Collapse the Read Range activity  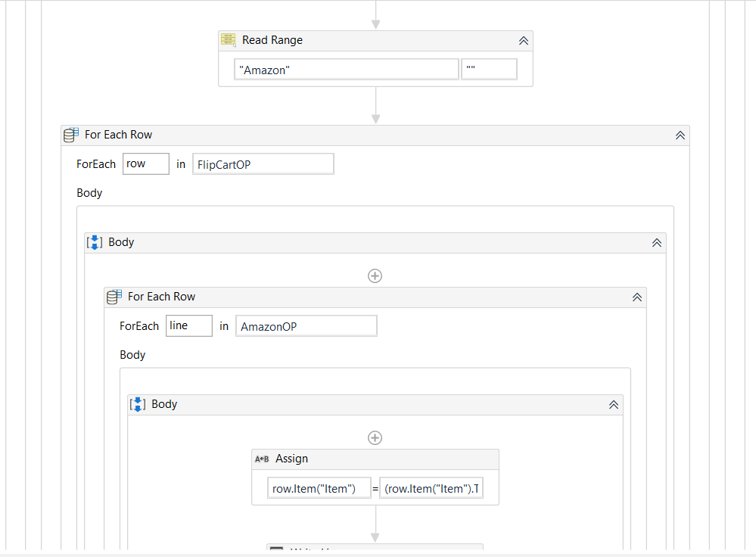click(x=524, y=41)
